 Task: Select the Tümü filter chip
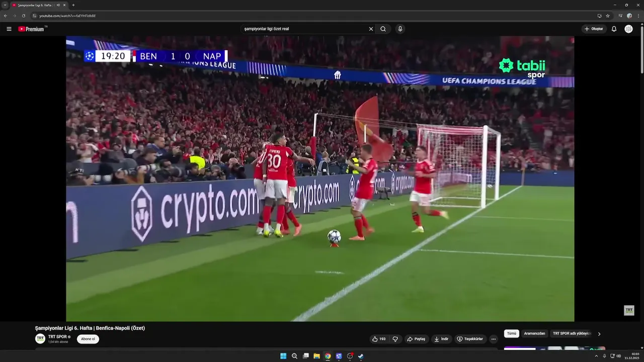tap(512, 333)
